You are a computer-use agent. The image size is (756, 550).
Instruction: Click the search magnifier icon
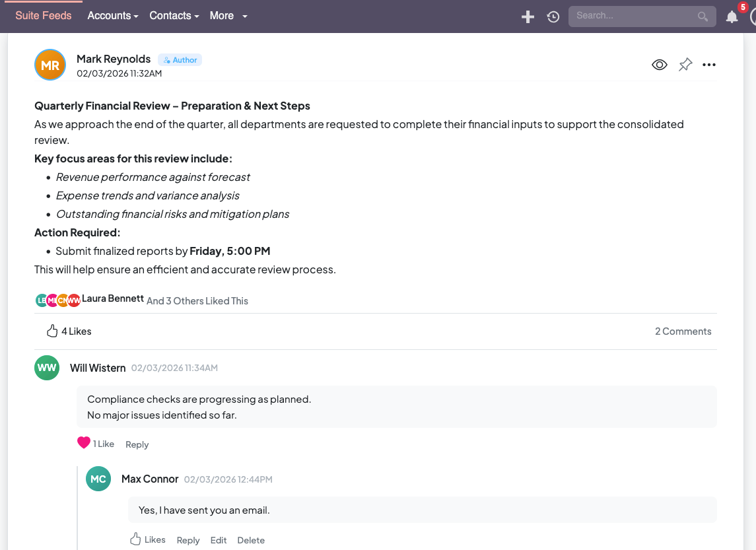[703, 17]
